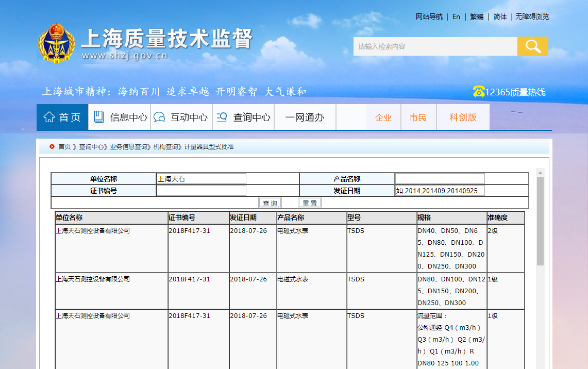Click the 重置 button
Image resolution: width=588 pixels, height=369 pixels.
tap(310, 203)
